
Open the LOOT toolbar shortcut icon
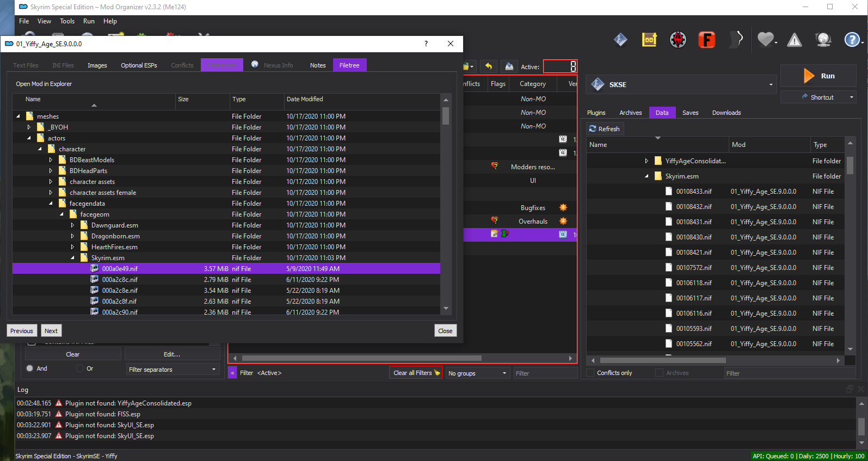pyautogui.click(x=649, y=40)
